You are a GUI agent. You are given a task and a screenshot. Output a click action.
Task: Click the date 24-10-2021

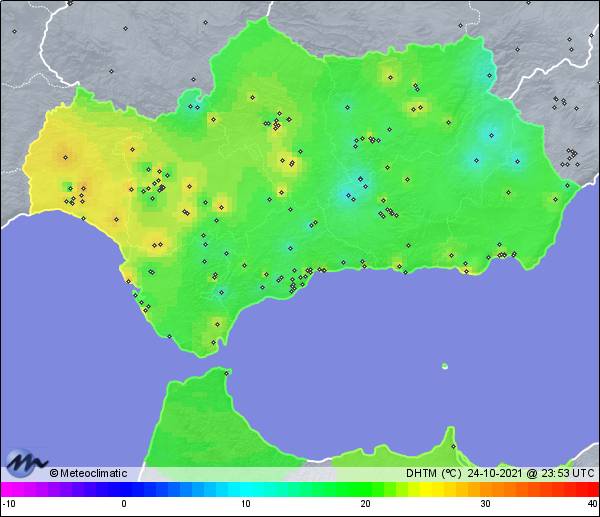494,473
